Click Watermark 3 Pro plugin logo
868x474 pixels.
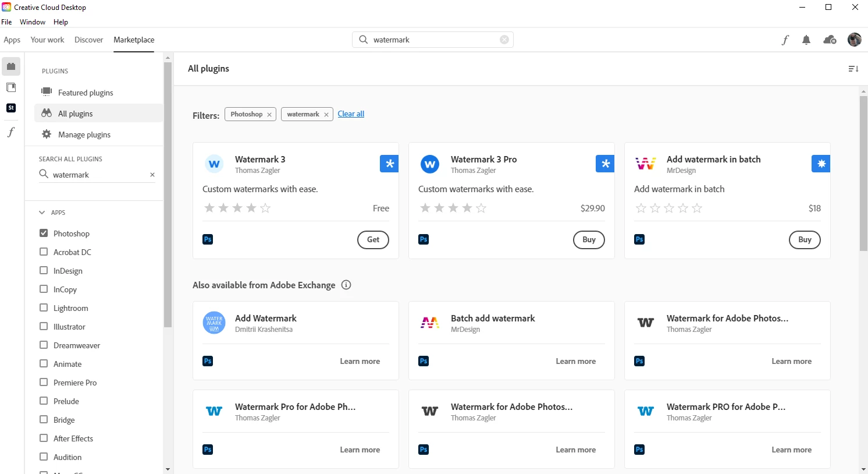pos(430,164)
